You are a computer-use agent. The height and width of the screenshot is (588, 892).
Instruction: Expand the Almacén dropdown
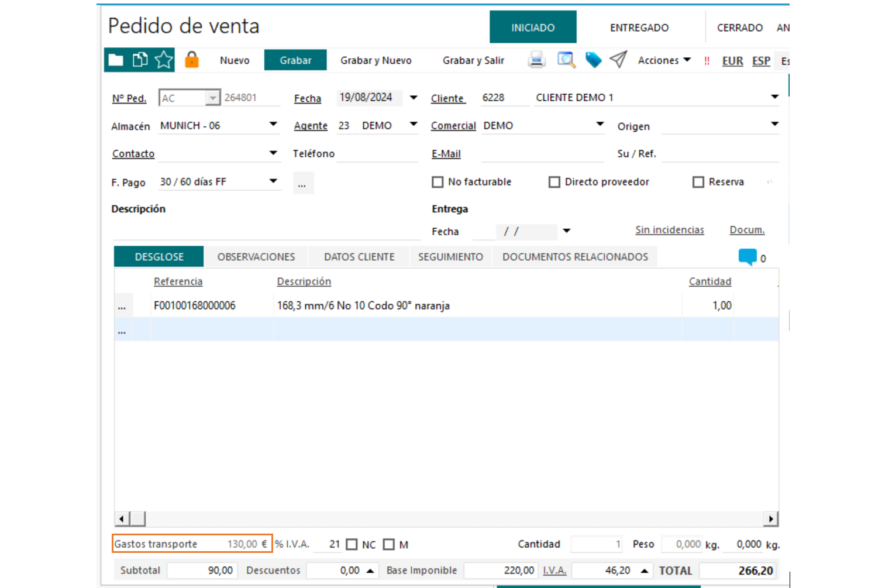pos(273,125)
